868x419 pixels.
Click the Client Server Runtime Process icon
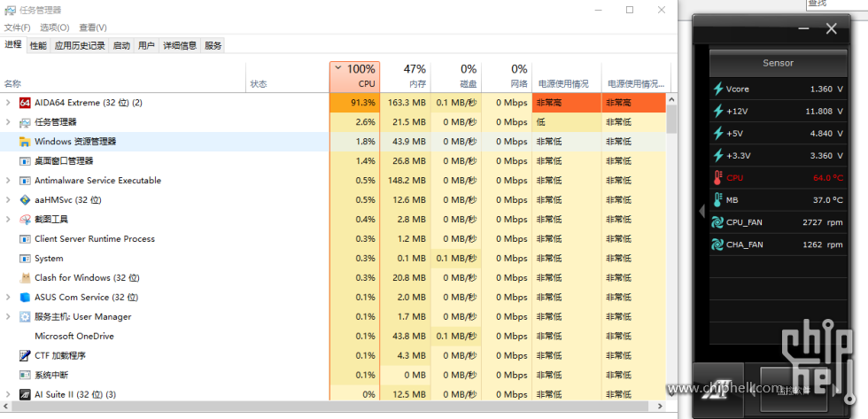click(25, 239)
